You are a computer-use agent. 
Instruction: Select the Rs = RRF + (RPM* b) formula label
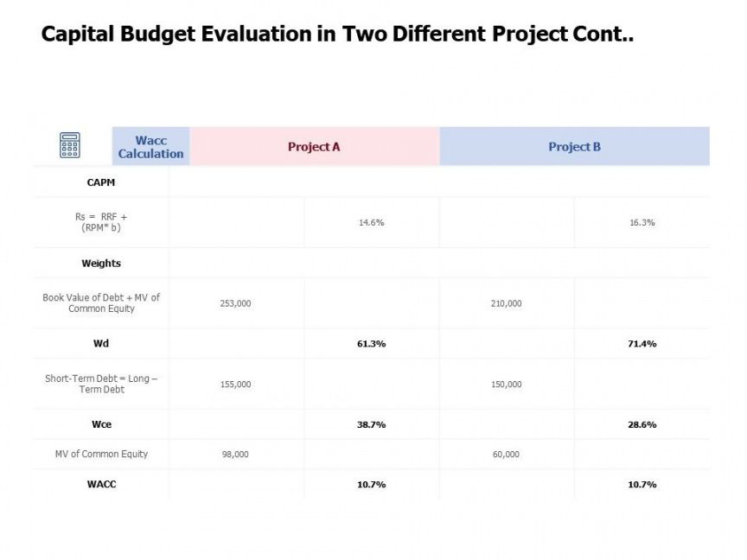[x=101, y=222]
